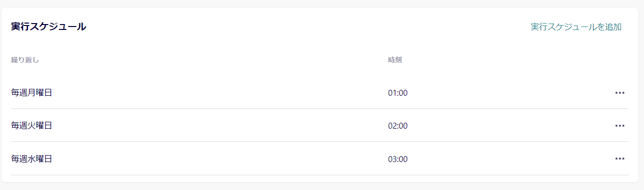Select the 毎週月曜日 row label
Viewport: 644px width, 190px height.
click(31, 92)
